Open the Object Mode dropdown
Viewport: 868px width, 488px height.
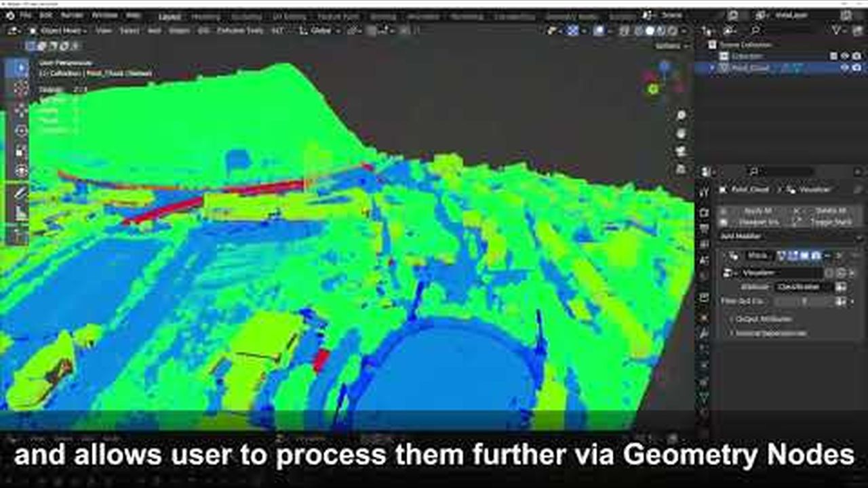tap(61, 30)
